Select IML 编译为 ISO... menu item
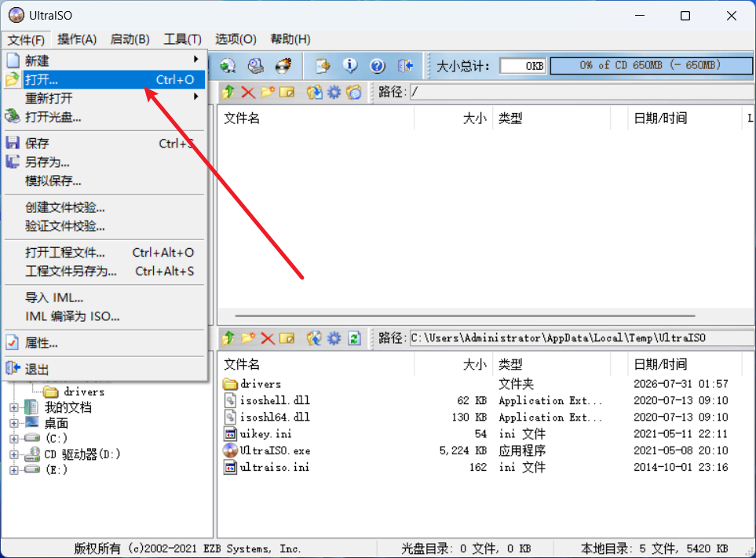Screen dimensions: 756x558 point(105,316)
